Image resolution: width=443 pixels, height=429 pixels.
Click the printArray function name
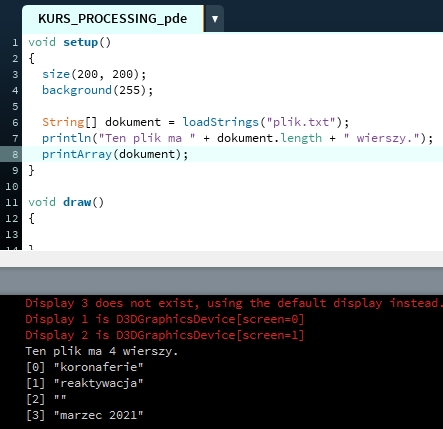point(77,154)
